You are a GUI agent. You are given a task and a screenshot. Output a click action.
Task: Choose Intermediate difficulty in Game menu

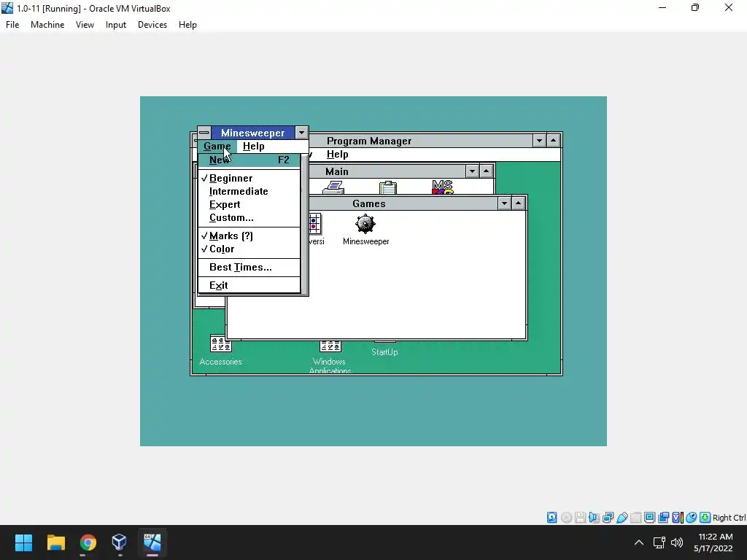coord(249,192)
